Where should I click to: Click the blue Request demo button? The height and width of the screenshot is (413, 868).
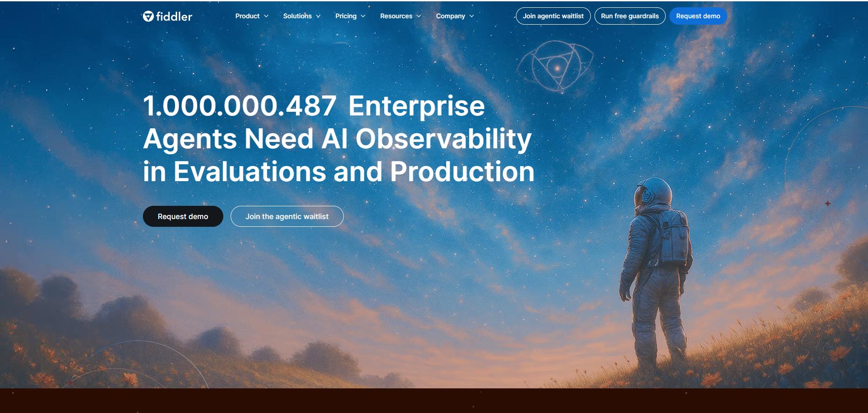(x=698, y=16)
